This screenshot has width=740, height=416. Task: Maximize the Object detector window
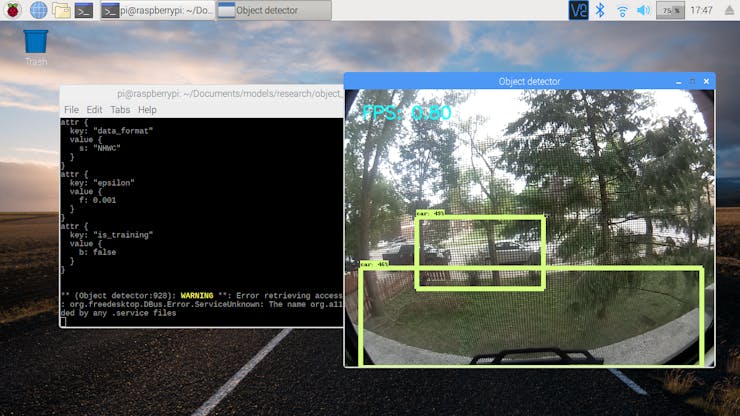pyautogui.click(x=692, y=82)
